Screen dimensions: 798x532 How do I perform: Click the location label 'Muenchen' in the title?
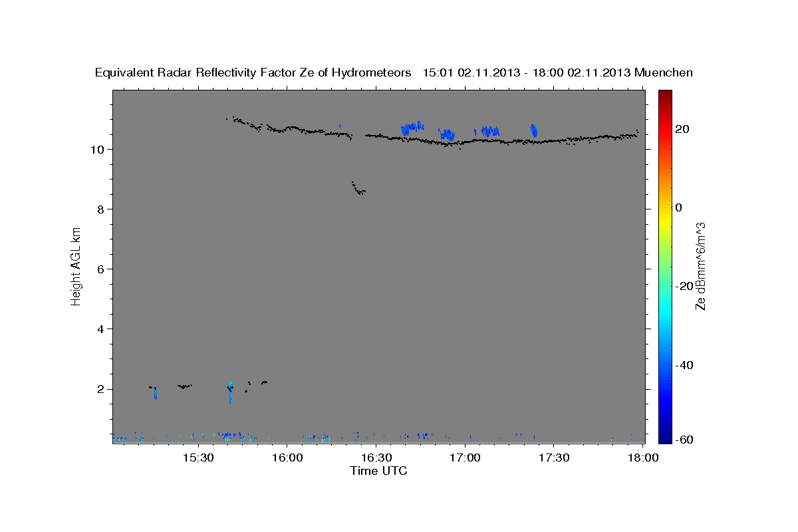tap(664, 72)
